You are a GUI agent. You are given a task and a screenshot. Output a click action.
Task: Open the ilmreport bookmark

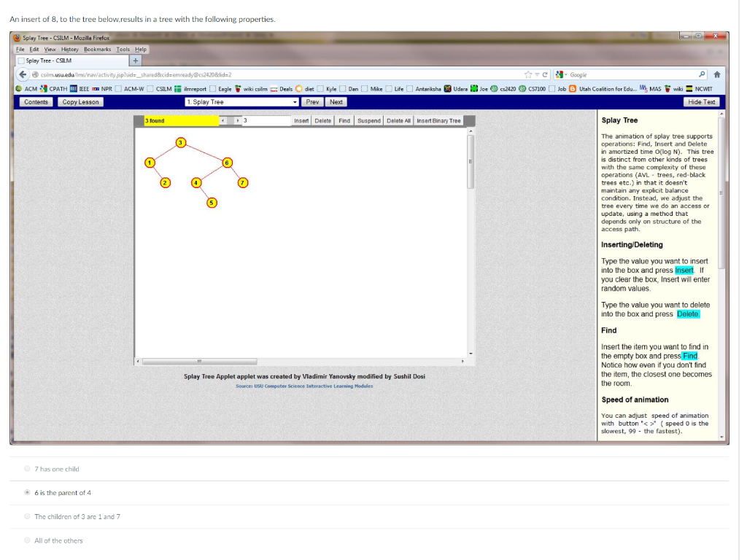(x=190, y=88)
